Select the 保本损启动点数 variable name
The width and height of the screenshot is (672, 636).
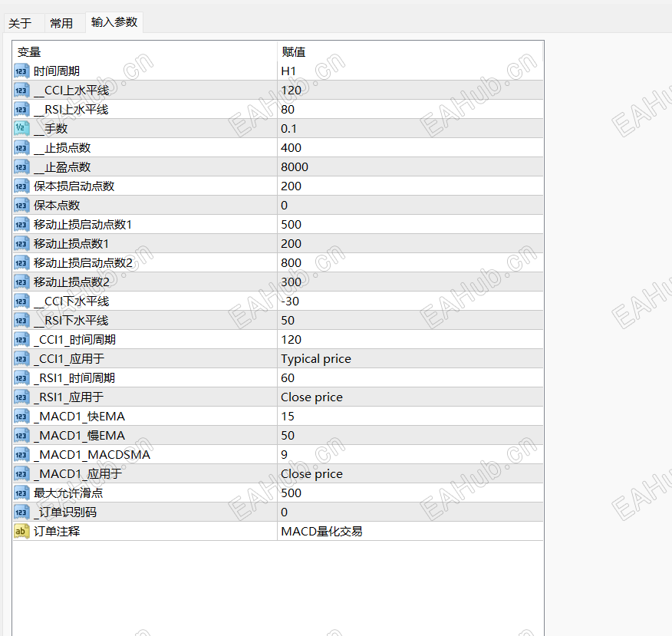click(x=74, y=186)
